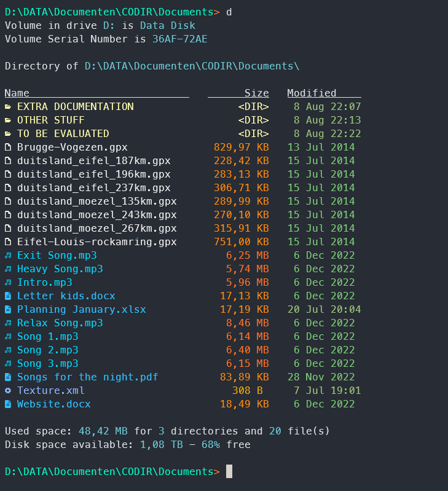Click the cursor at the bottom prompt
This screenshot has height=491, width=448.
click(x=229, y=472)
